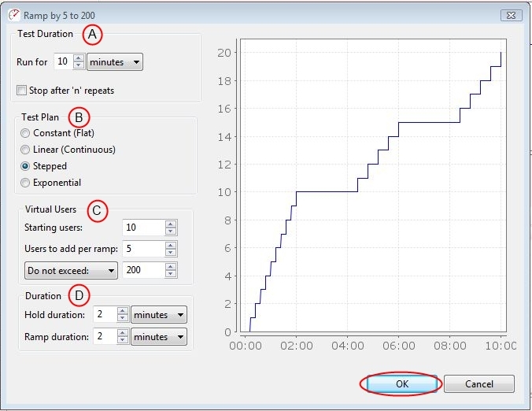Click the Starting users input field
The height and width of the screenshot is (411, 532).
[144, 228]
